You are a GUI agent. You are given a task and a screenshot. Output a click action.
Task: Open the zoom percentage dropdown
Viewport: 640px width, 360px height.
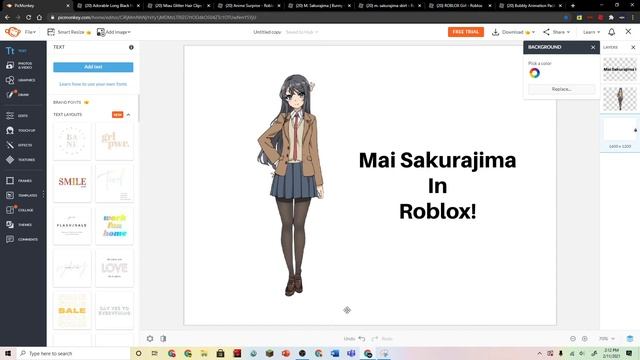[607, 339]
